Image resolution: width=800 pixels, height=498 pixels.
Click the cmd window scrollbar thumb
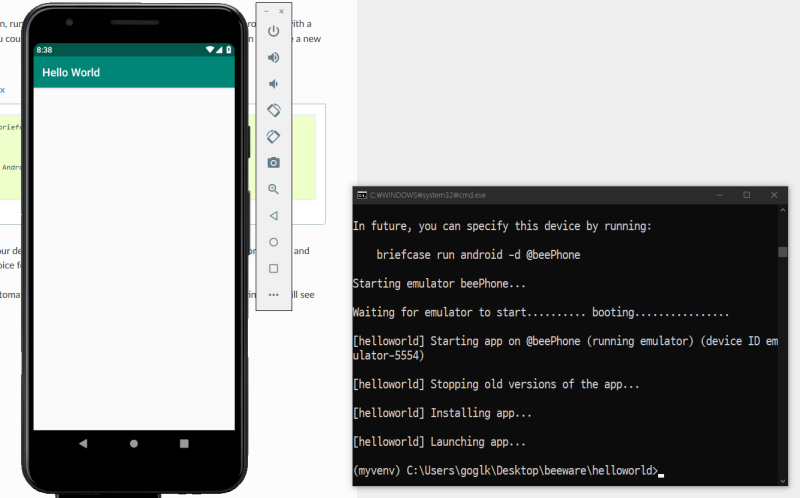coord(782,252)
